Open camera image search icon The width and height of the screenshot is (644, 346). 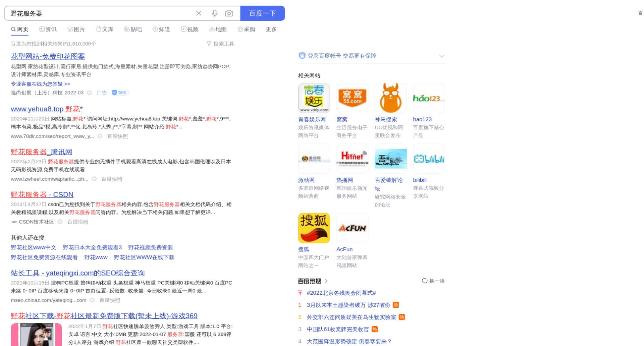pyautogui.click(x=229, y=13)
